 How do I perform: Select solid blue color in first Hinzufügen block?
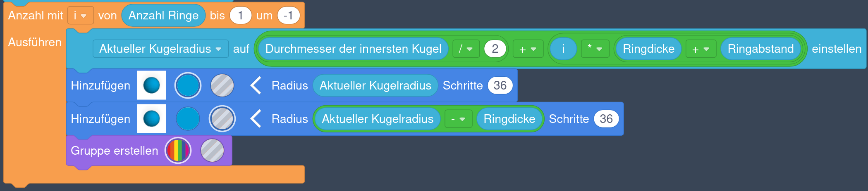[x=188, y=85]
